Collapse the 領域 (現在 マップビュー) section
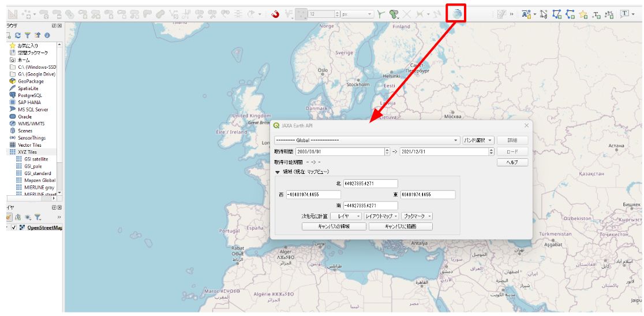The width and height of the screenshot is (644, 316). 278,172
